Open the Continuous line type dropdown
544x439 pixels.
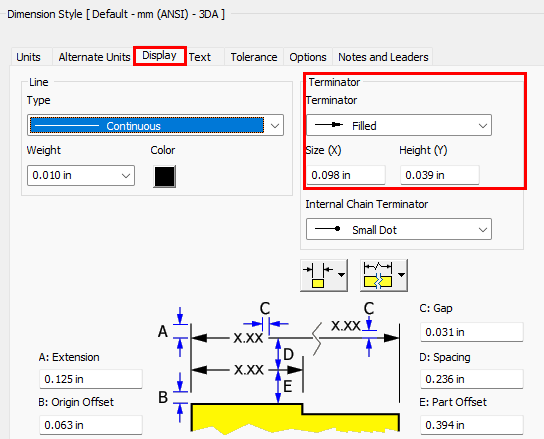[155, 125]
